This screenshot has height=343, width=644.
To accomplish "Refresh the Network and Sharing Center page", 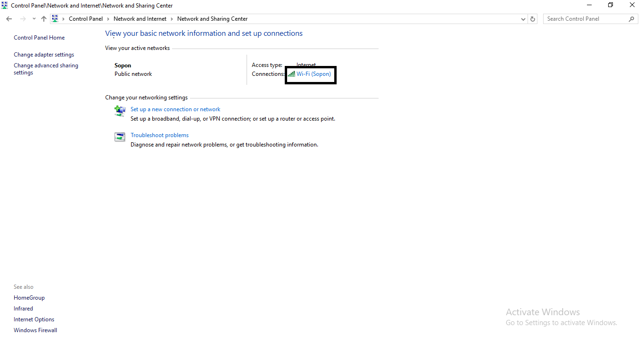I will point(533,19).
